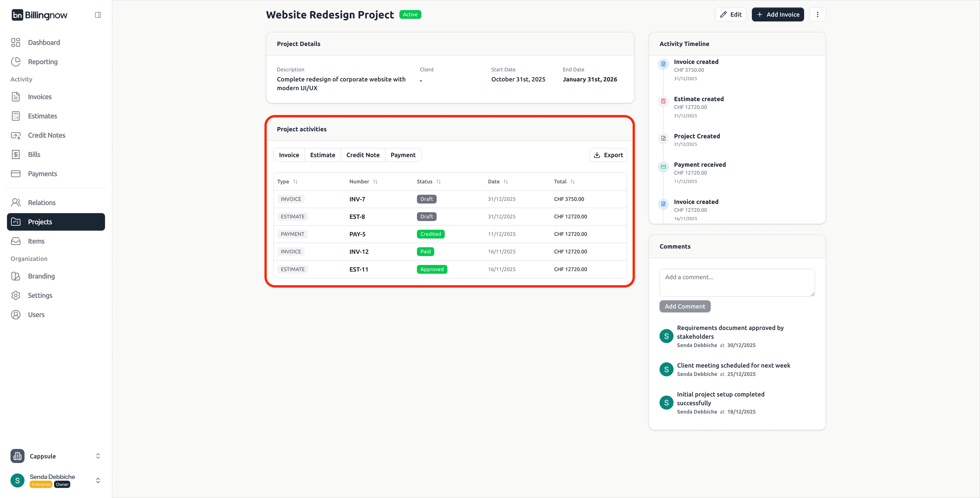Screen dimensions: 980x498
Task: Click the Reporting pie chart icon
Action: [x=16, y=62]
